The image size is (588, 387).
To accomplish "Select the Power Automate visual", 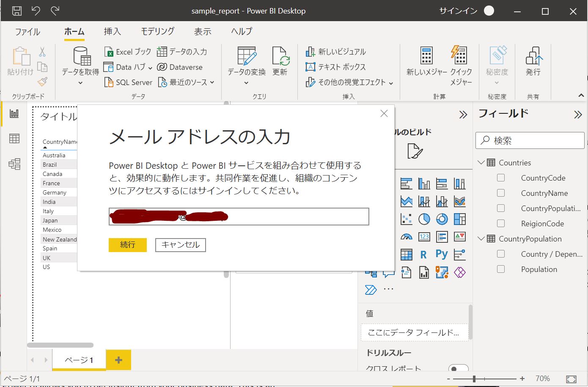I will 371,290.
